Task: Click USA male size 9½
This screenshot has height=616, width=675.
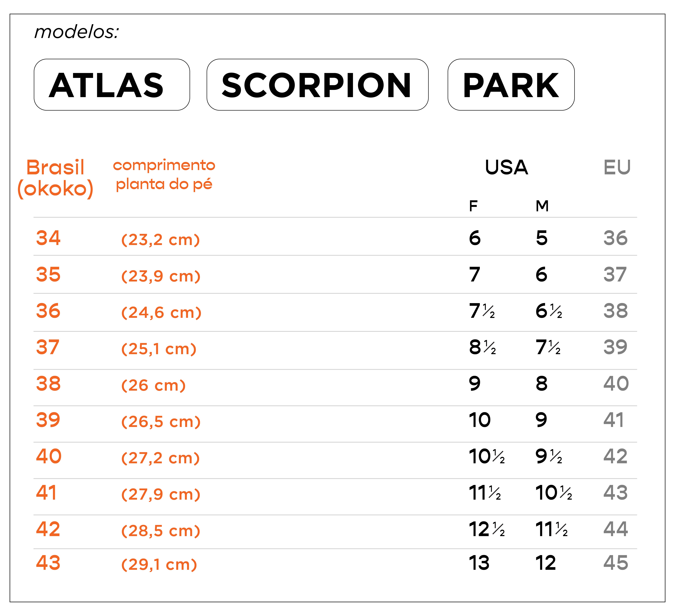Action: point(549,456)
